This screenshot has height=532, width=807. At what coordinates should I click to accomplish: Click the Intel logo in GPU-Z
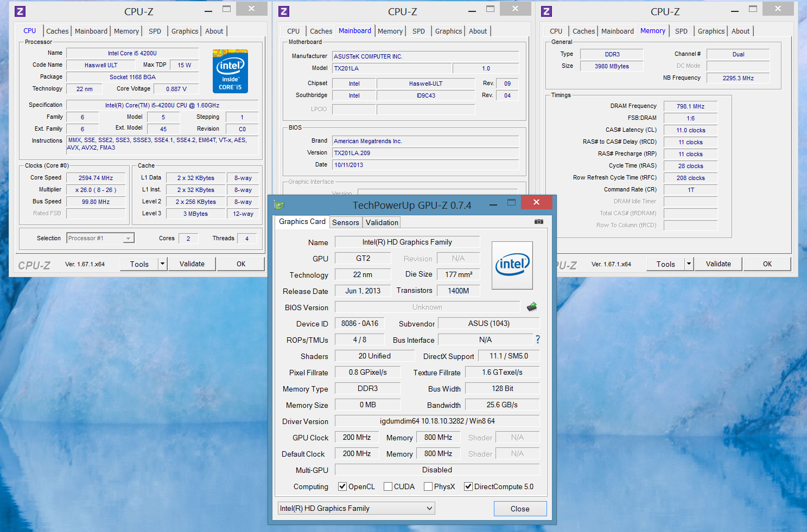click(x=512, y=265)
